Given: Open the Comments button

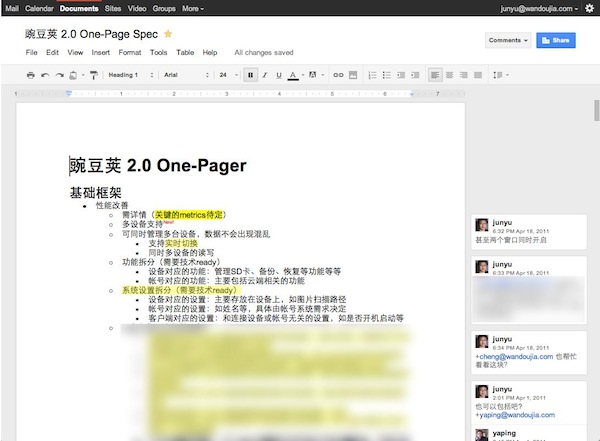Looking at the screenshot, I should pos(507,40).
